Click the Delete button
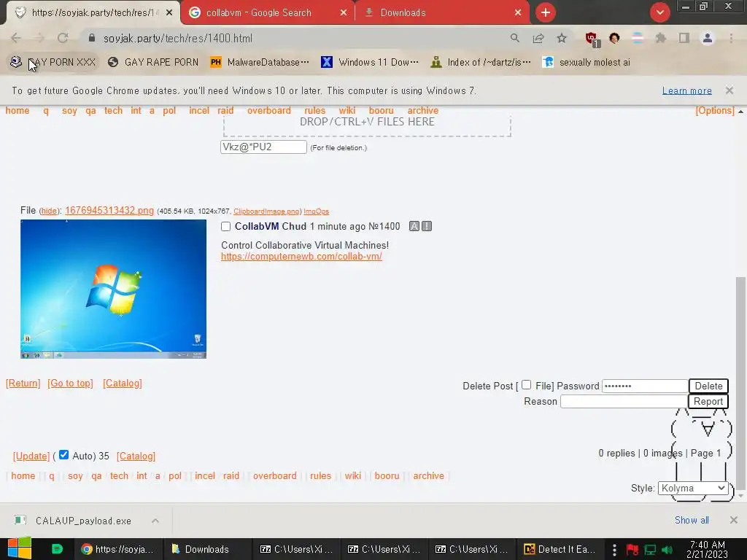The width and height of the screenshot is (747, 560). point(708,386)
